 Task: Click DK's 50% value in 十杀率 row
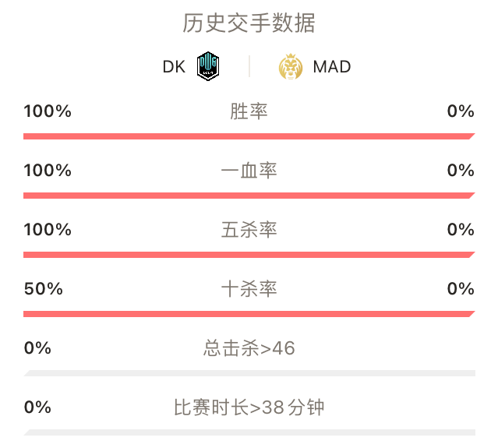tap(44, 289)
